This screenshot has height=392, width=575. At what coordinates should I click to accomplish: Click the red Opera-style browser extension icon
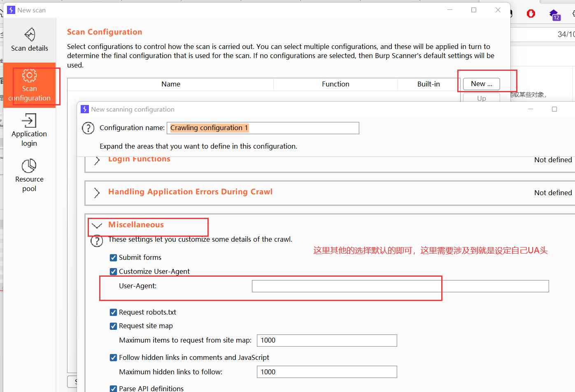pyautogui.click(x=531, y=14)
